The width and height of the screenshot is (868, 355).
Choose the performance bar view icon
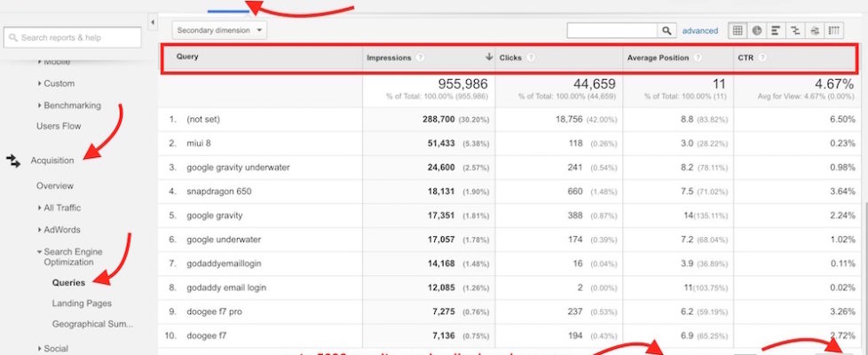click(x=776, y=30)
